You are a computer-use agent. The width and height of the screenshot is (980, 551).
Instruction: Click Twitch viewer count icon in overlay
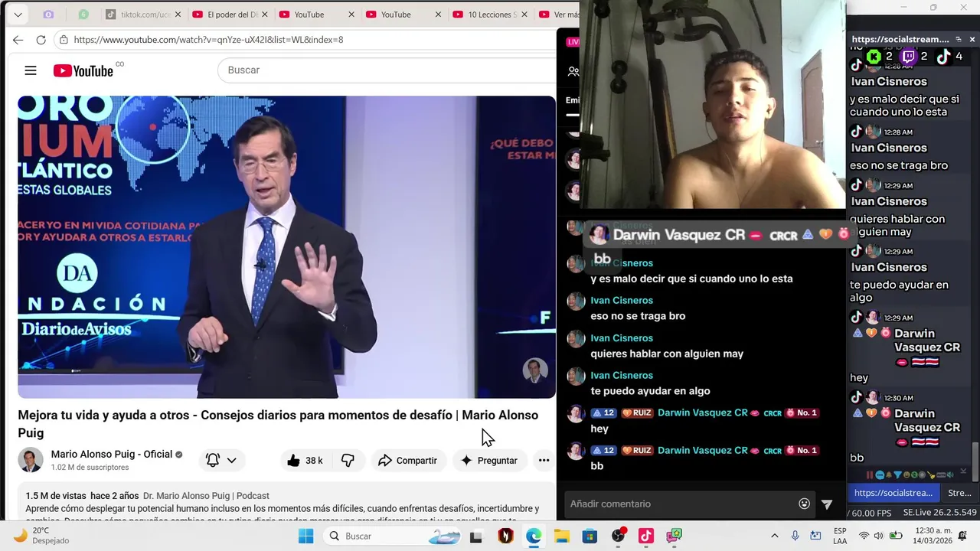(909, 56)
